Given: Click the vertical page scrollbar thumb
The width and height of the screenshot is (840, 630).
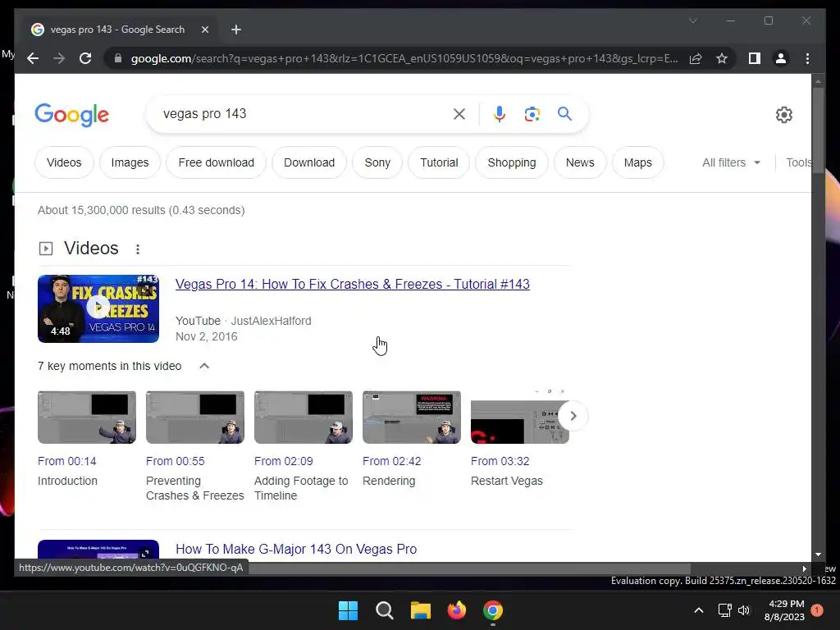Looking at the screenshot, I should coord(818,130).
